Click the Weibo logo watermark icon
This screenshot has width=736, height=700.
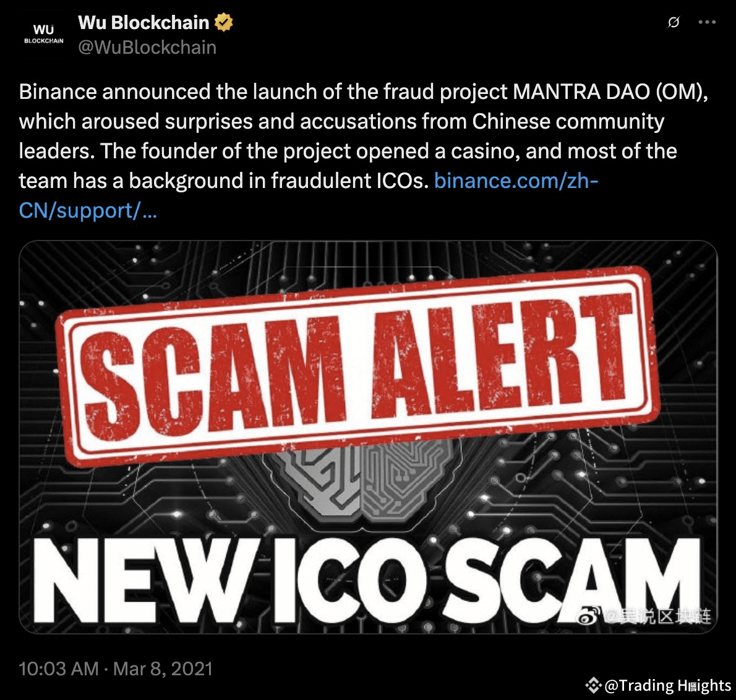pyautogui.click(x=589, y=617)
